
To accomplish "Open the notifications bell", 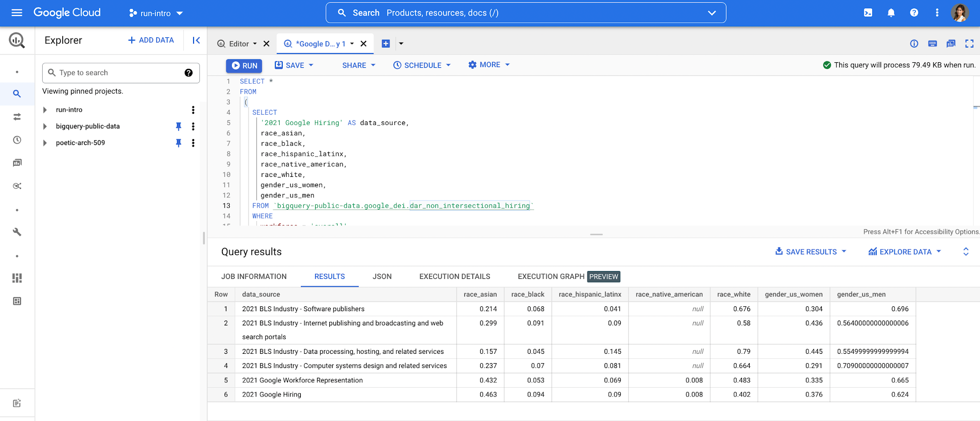I will click(x=891, y=13).
